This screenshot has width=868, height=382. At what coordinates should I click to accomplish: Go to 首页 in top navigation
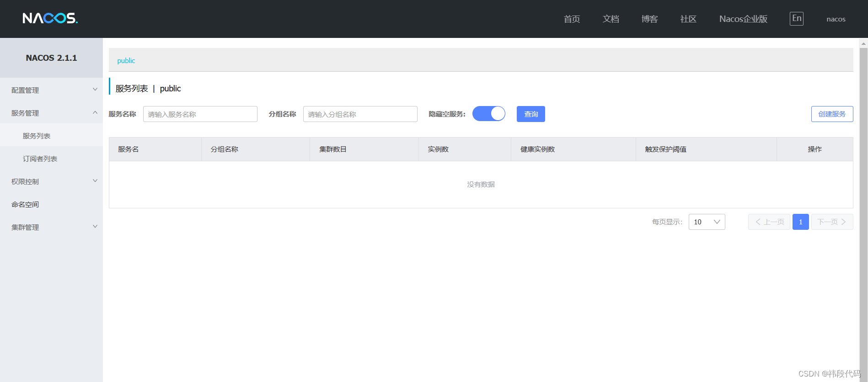pos(572,19)
